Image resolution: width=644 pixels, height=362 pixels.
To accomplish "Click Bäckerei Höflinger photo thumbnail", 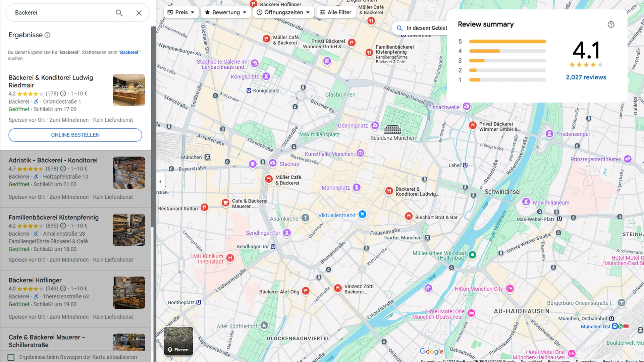I will coord(129,293).
